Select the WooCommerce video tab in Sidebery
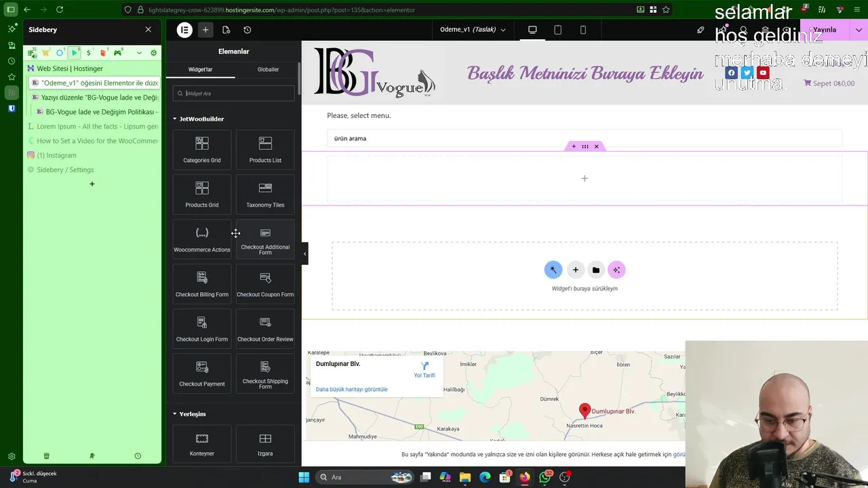This screenshot has width=868, height=488. (x=93, y=141)
